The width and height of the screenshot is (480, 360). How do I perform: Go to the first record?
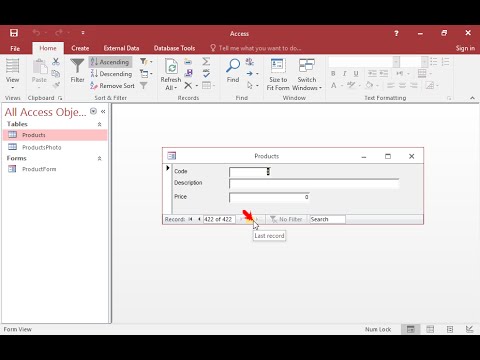pos(190,219)
